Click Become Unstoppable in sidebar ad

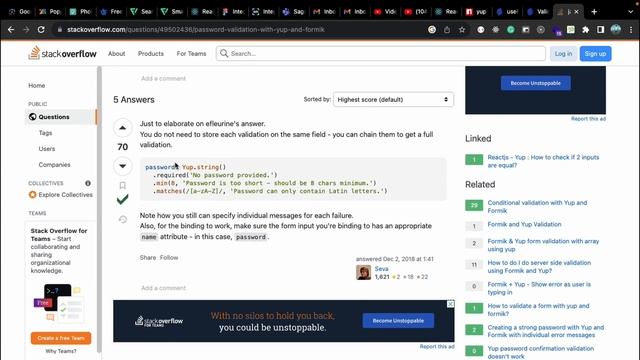point(536,83)
